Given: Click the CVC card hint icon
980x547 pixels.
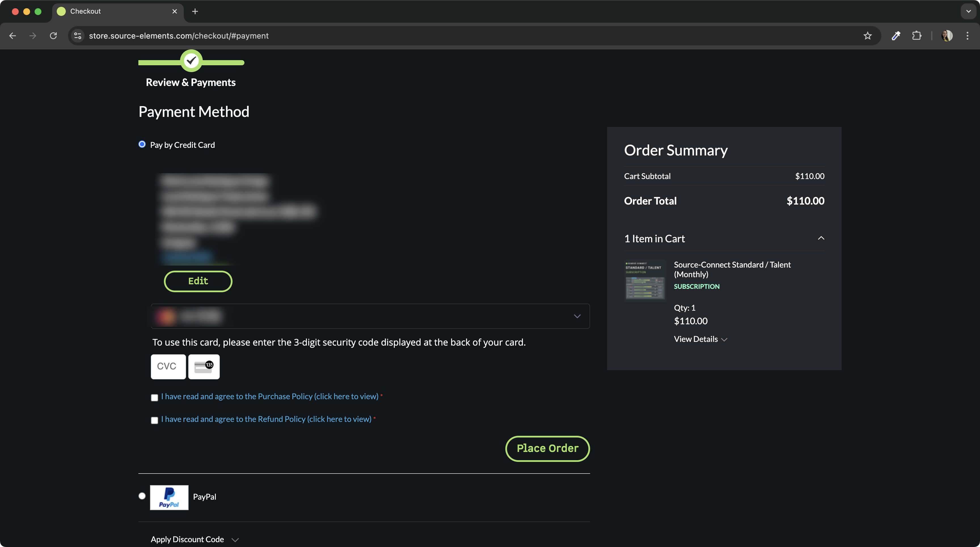Looking at the screenshot, I should point(204,367).
